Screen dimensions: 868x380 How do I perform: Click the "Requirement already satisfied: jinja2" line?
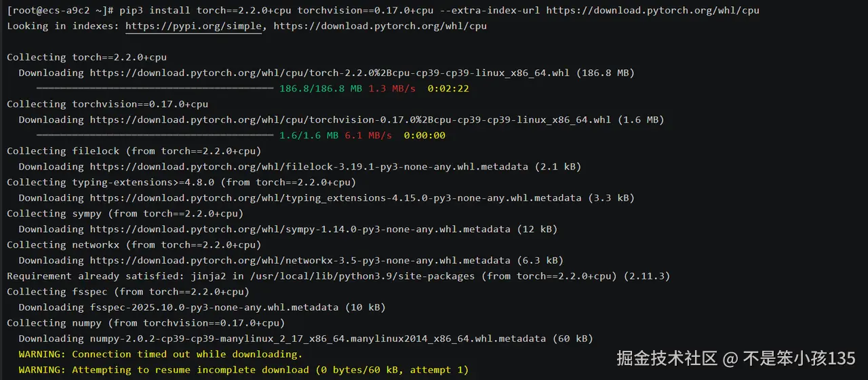(338, 275)
